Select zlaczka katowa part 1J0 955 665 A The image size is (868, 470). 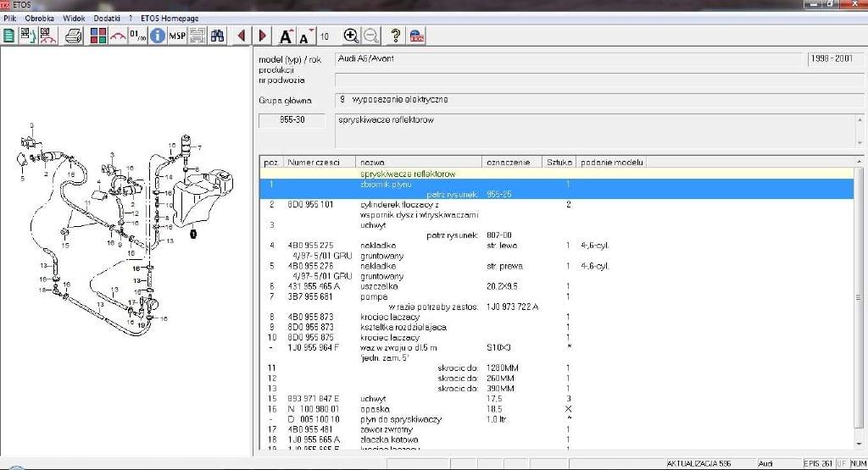(314, 440)
